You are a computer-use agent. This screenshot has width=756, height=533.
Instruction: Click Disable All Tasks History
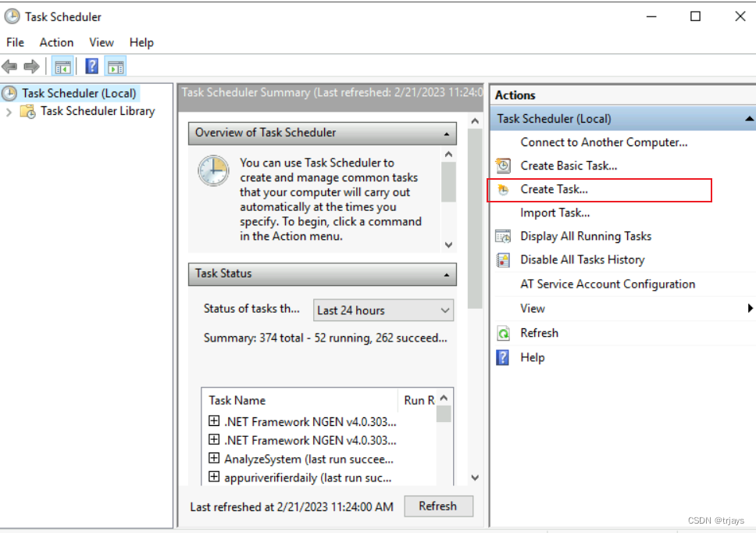[x=582, y=260]
